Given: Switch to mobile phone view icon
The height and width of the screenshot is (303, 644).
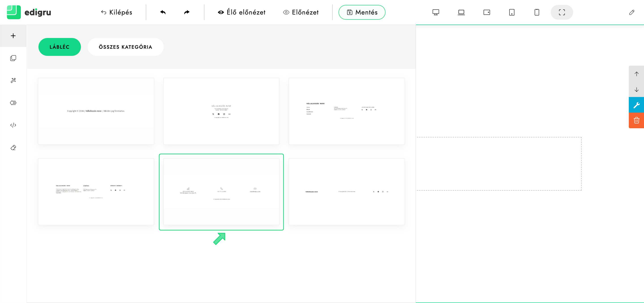Looking at the screenshot, I should (537, 12).
